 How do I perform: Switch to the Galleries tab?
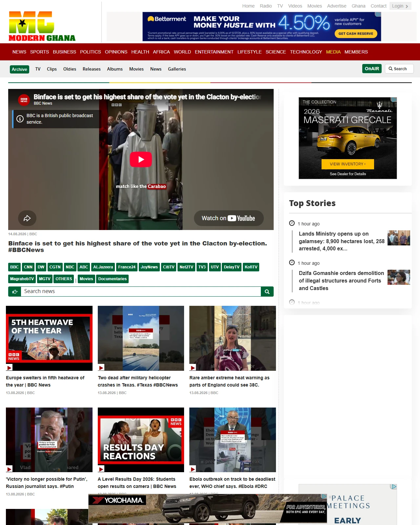pyautogui.click(x=177, y=69)
